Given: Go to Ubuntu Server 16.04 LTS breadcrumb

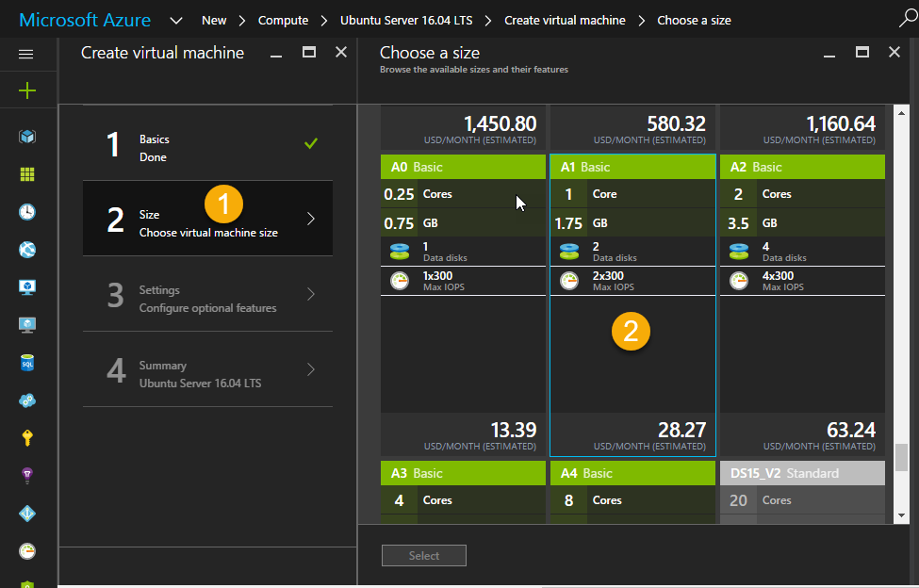Looking at the screenshot, I should click(x=406, y=21).
